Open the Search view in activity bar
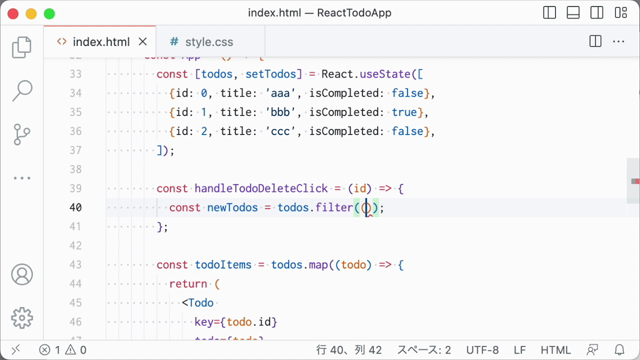The width and height of the screenshot is (640, 360). click(22, 90)
